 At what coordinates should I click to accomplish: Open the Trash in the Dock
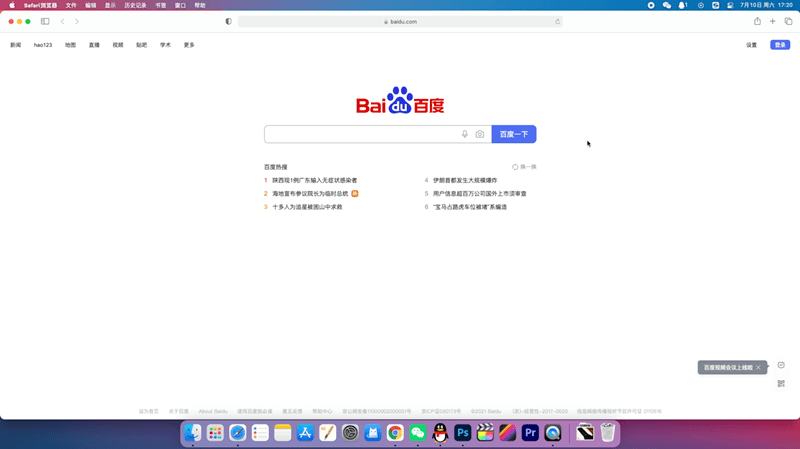point(608,433)
